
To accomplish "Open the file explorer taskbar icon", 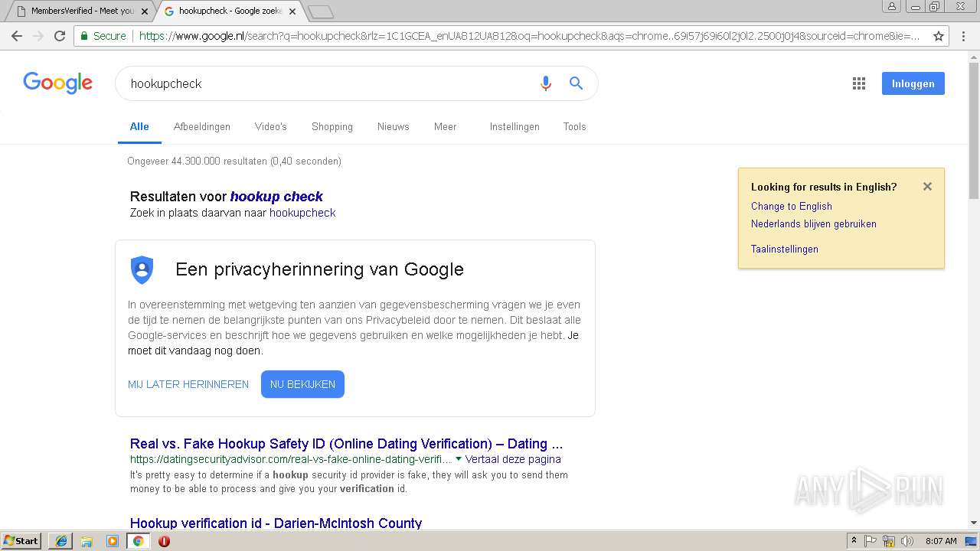I will (x=87, y=541).
